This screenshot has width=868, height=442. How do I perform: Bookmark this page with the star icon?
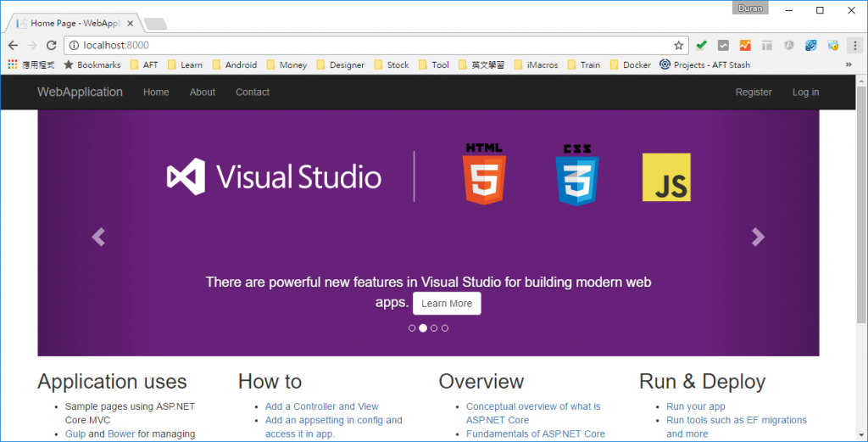679,46
